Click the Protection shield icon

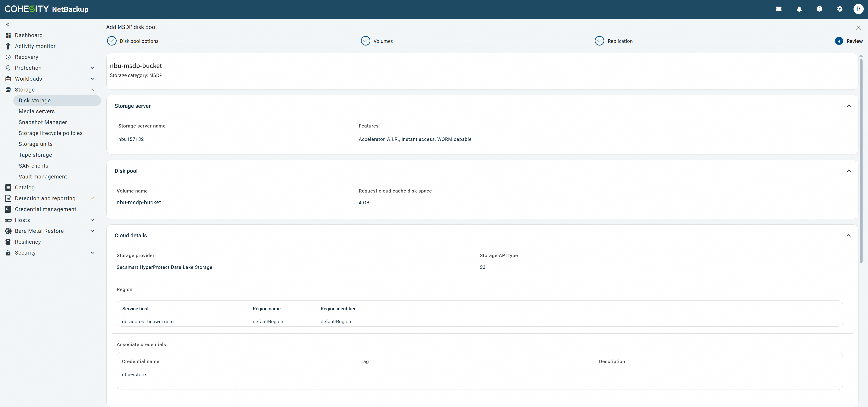coord(8,68)
